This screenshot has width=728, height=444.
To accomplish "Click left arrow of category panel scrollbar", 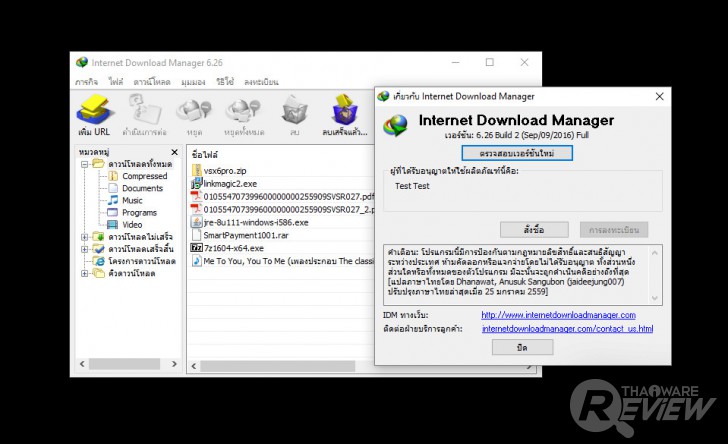I will 82,364.
